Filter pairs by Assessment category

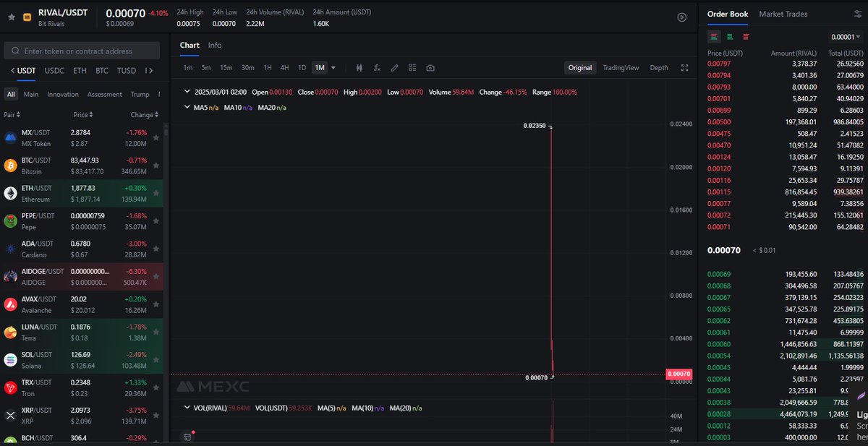[x=105, y=94]
